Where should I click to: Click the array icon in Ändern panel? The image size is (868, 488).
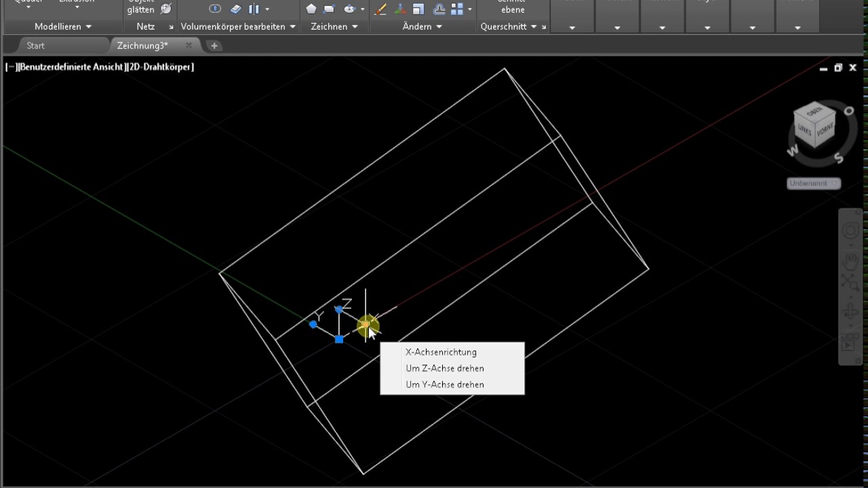tap(457, 9)
